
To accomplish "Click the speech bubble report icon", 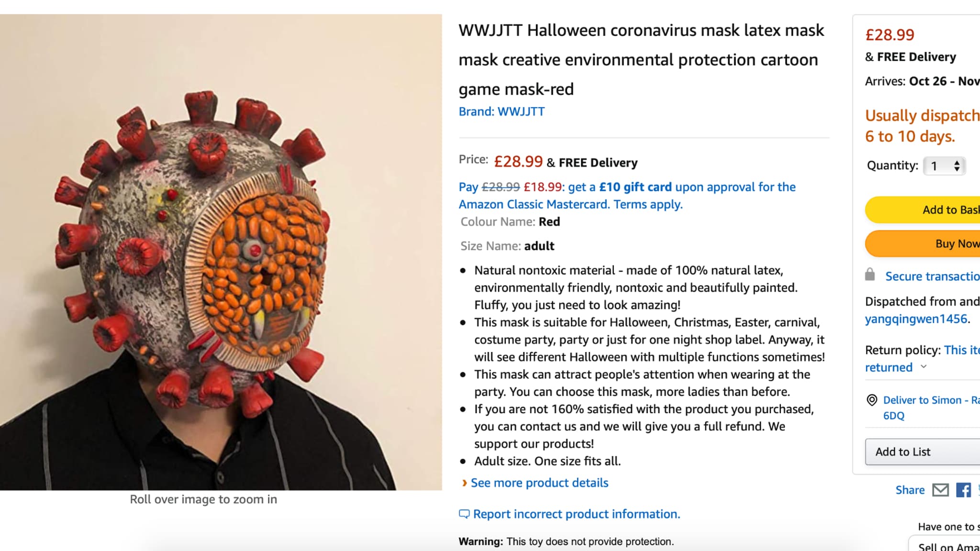I will (x=464, y=514).
